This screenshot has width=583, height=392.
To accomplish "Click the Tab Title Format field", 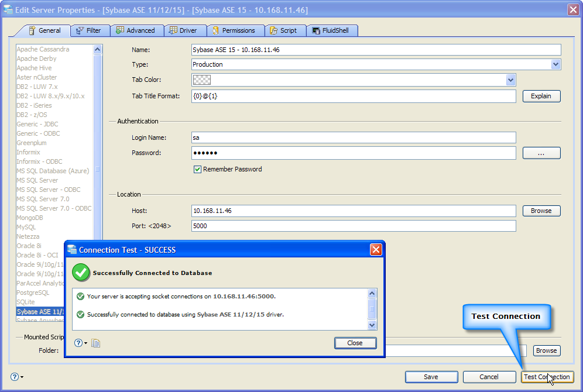I will pos(354,96).
